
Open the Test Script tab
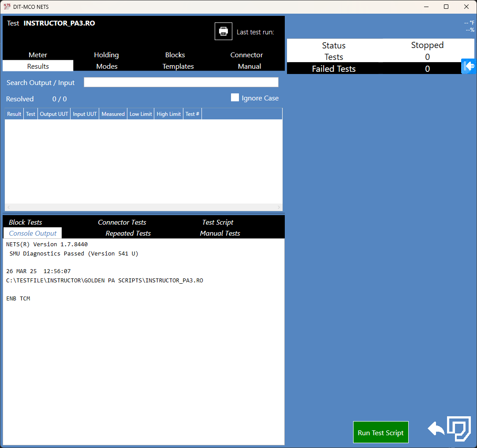(x=218, y=222)
